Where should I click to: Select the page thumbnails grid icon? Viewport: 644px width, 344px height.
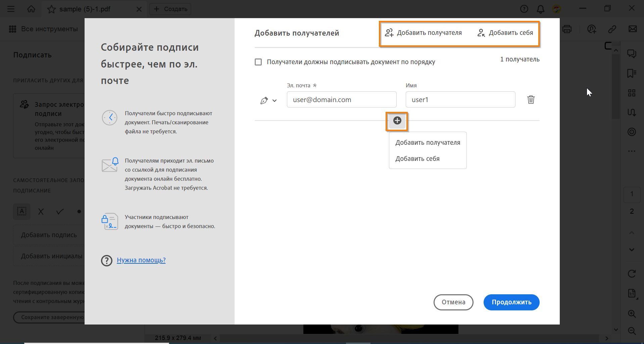(632, 93)
